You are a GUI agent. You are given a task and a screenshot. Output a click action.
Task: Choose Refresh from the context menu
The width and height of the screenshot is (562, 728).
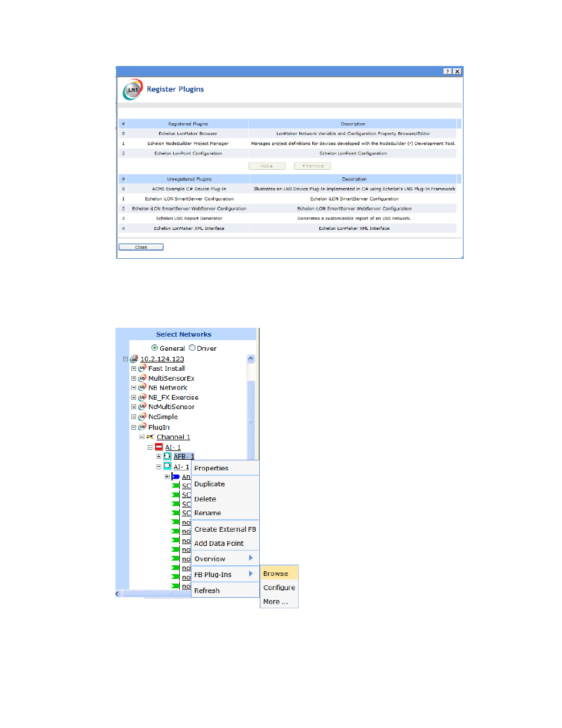[225, 591]
